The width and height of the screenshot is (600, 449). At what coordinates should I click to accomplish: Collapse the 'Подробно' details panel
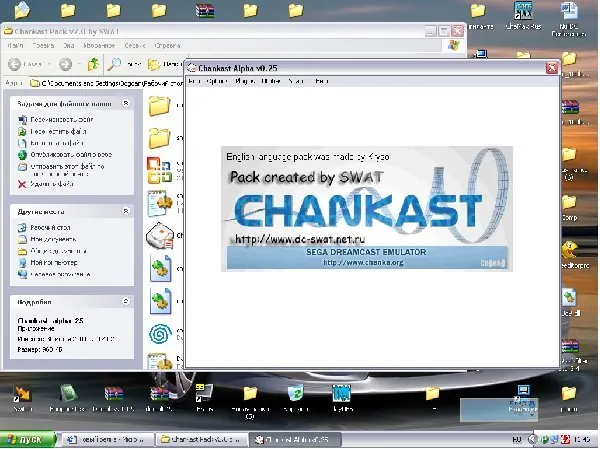coord(126,301)
